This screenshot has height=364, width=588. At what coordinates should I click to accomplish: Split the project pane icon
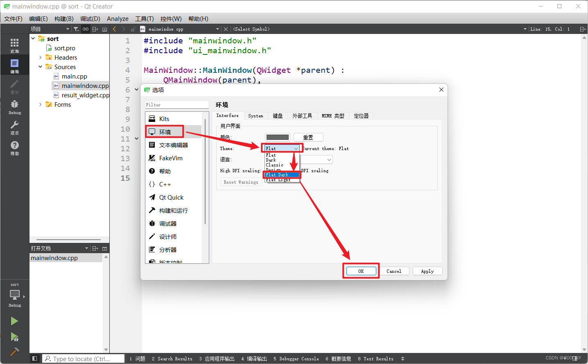click(95, 29)
